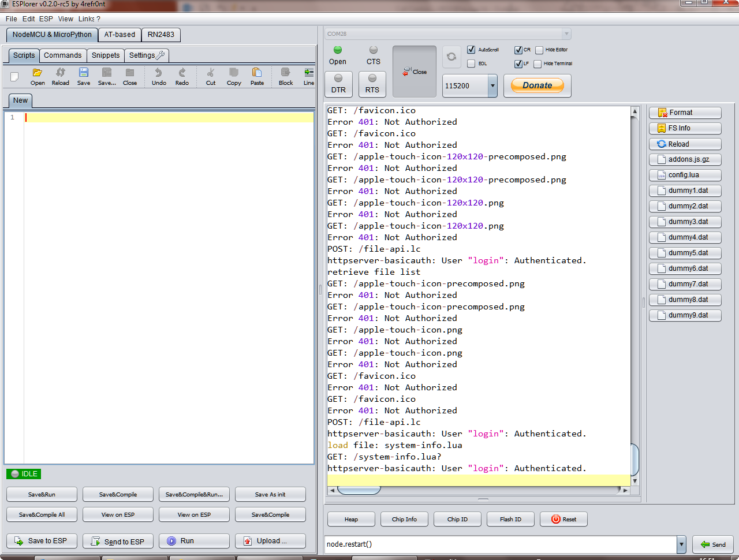Cut the selection with scissors icon

211,76
